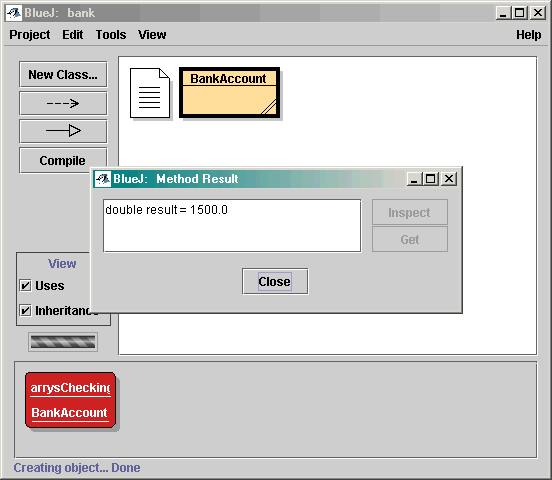Screen dimensions: 552x480
Task: Click the New Class... button
Action: point(63,74)
